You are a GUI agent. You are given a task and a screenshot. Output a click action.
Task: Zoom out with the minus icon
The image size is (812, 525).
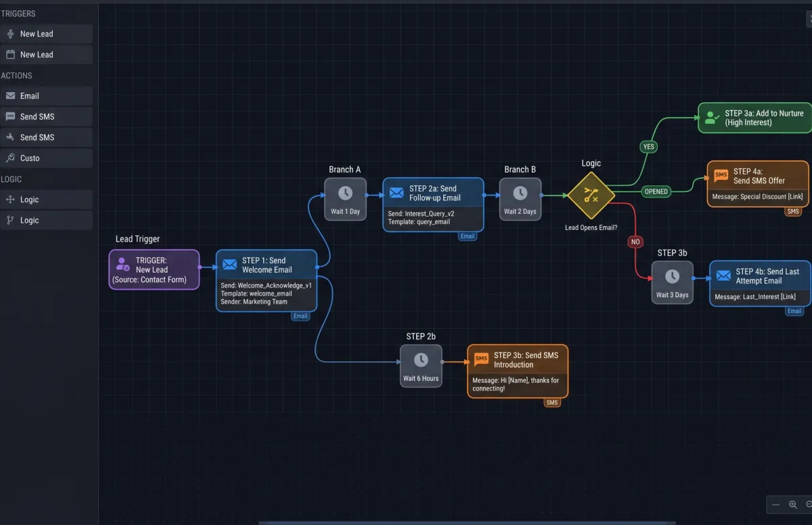(776, 505)
